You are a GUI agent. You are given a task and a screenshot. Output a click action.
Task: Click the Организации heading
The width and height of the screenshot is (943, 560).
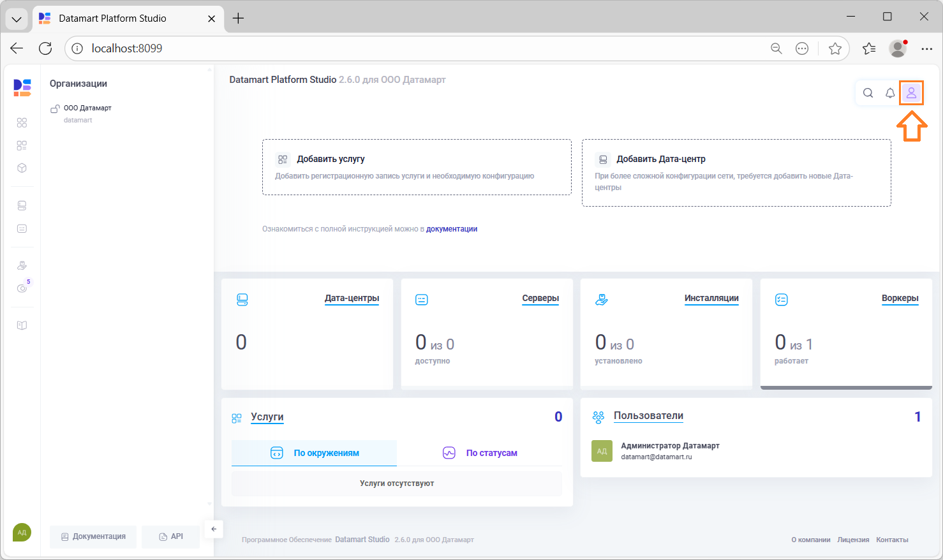[78, 84]
